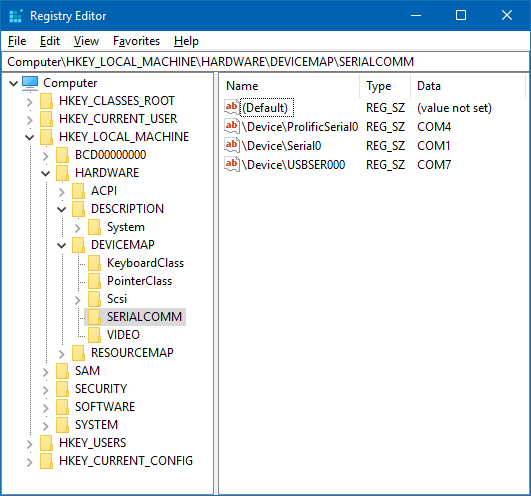
Task: Open the Favorites menu
Action: click(136, 41)
